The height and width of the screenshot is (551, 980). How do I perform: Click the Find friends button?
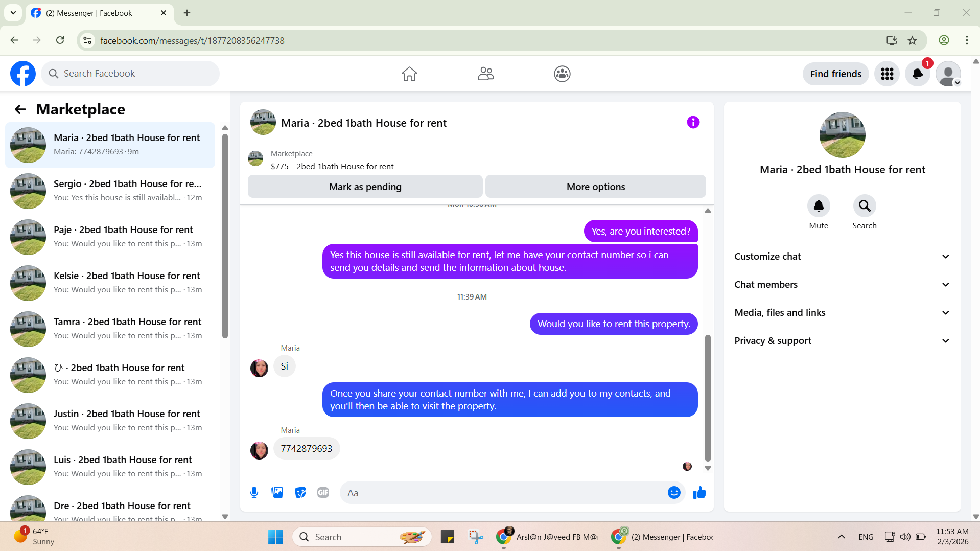[x=836, y=74]
